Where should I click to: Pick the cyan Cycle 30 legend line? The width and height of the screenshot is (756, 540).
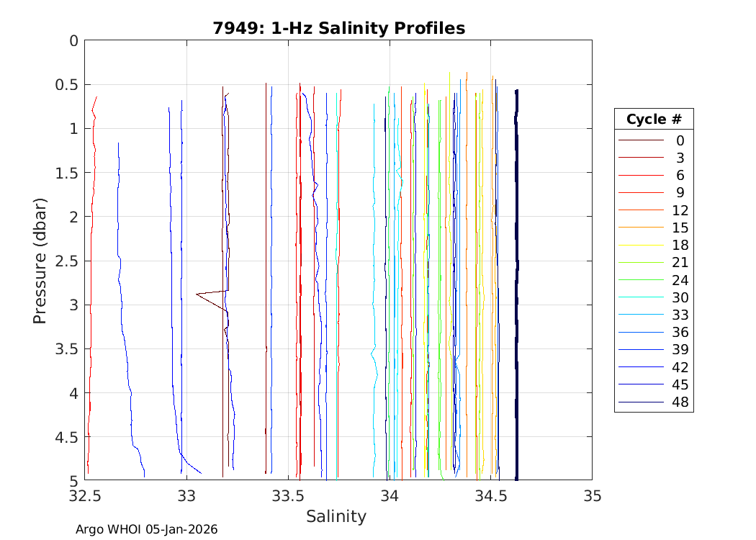pos(640,297)
